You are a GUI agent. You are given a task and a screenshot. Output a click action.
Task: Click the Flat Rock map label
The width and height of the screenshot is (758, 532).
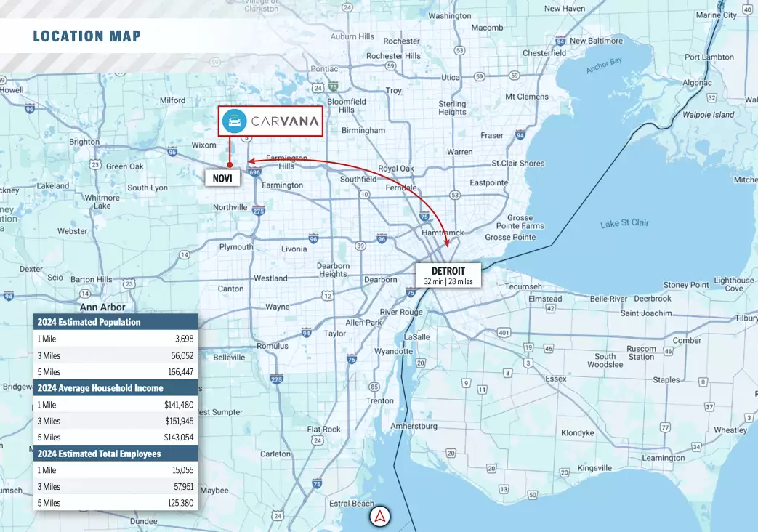(x=323, y=429)
